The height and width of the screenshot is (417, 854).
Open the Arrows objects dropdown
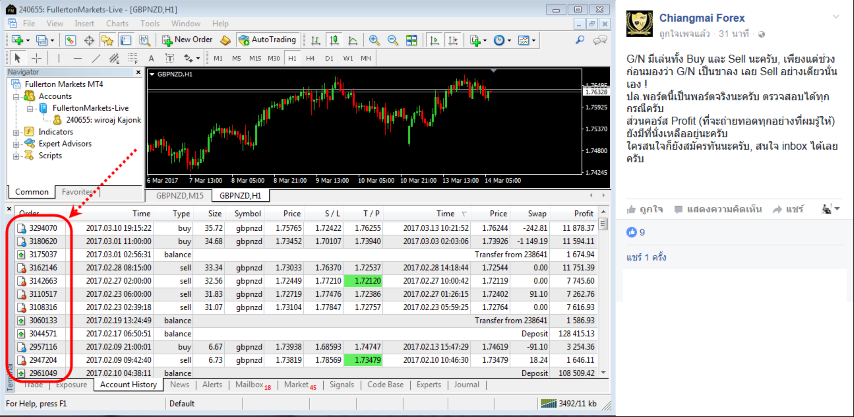click(192, 58)
